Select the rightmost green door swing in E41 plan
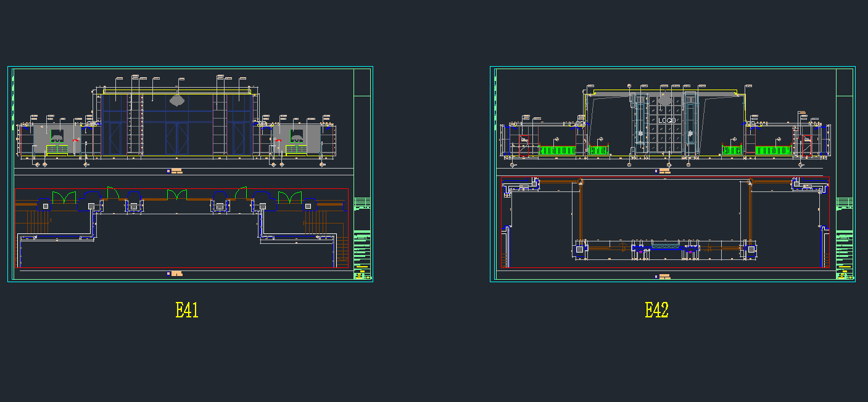This screenshot has height=402, width=868. pos(289,197)
